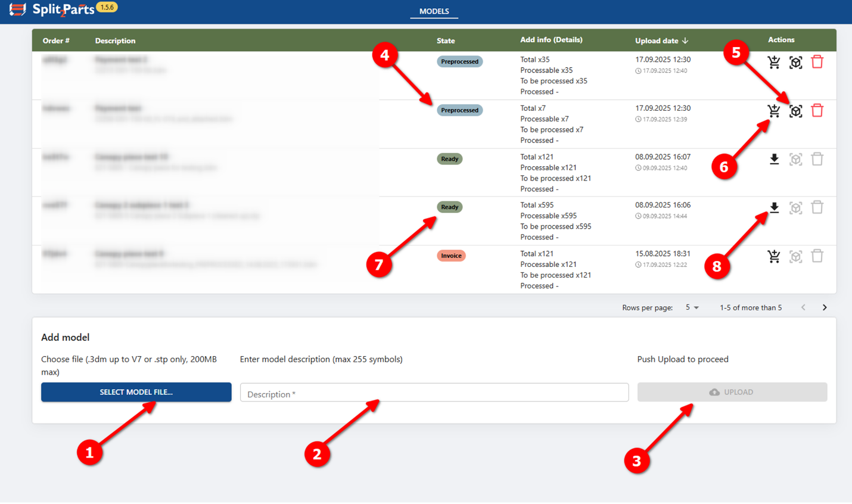Click cart icon for the x7 model row
The image size is (852, 504).
tap(774, 111)
